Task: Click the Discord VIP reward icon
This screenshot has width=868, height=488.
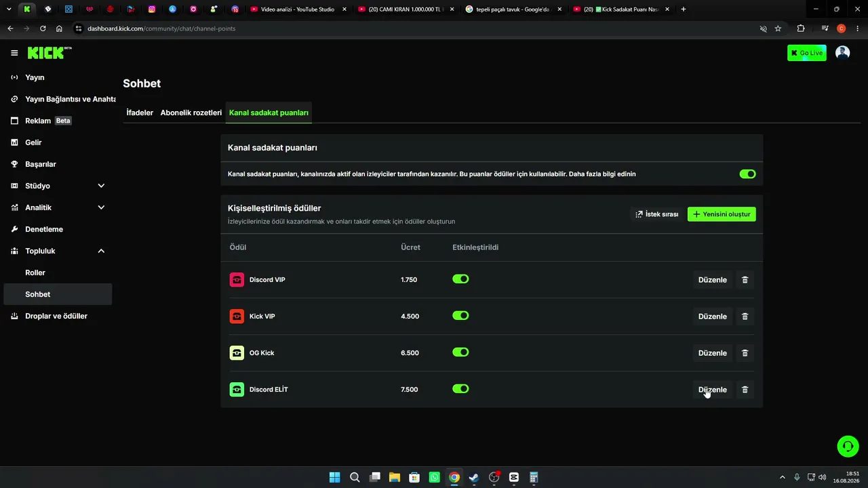Action: 237,280
